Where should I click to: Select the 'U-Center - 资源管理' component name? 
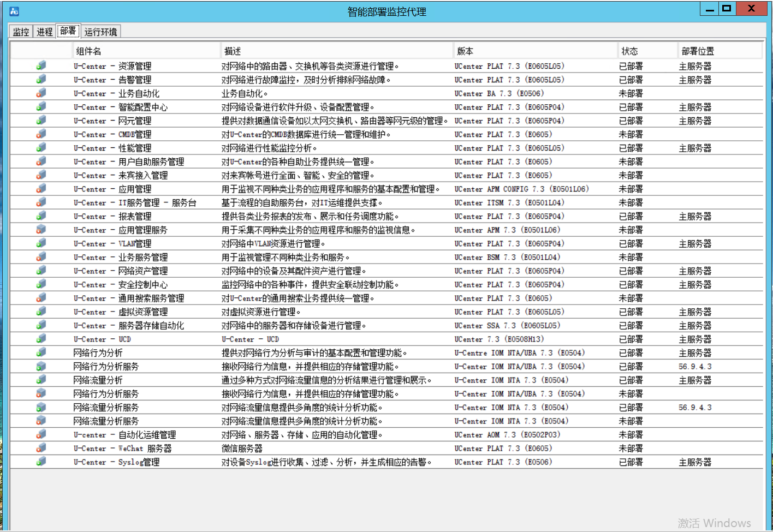click(x=112, y=66)
